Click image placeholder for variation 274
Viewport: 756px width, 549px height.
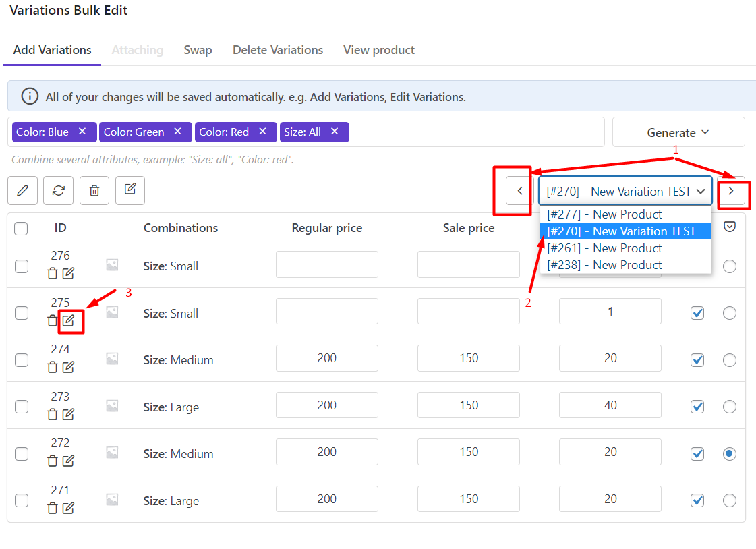[112, 359]
